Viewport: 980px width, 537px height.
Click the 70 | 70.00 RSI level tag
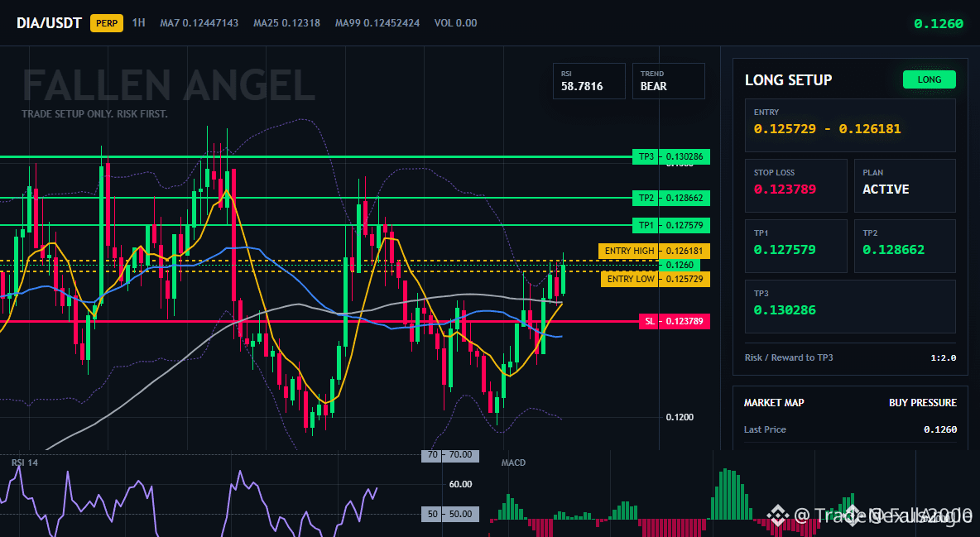pyautogui.click(x=450, y=455)
